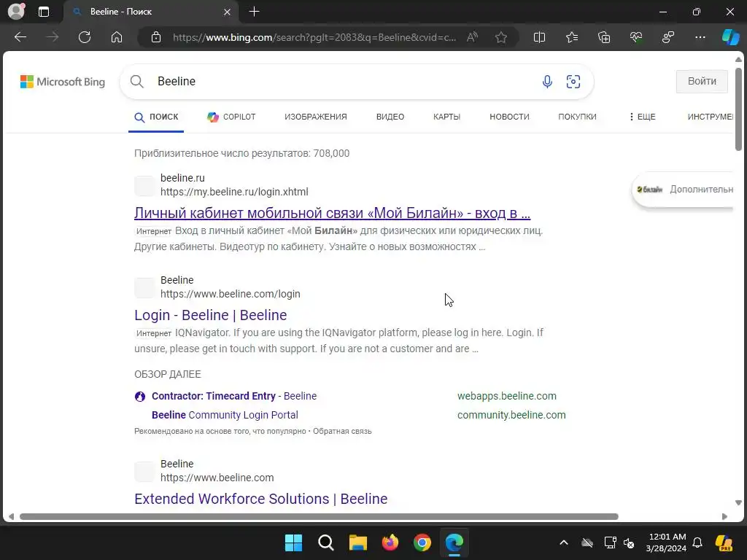This screenshot has height=560, width=747.
Task: Open visual search camera icon
Action: tap(573, 82)
